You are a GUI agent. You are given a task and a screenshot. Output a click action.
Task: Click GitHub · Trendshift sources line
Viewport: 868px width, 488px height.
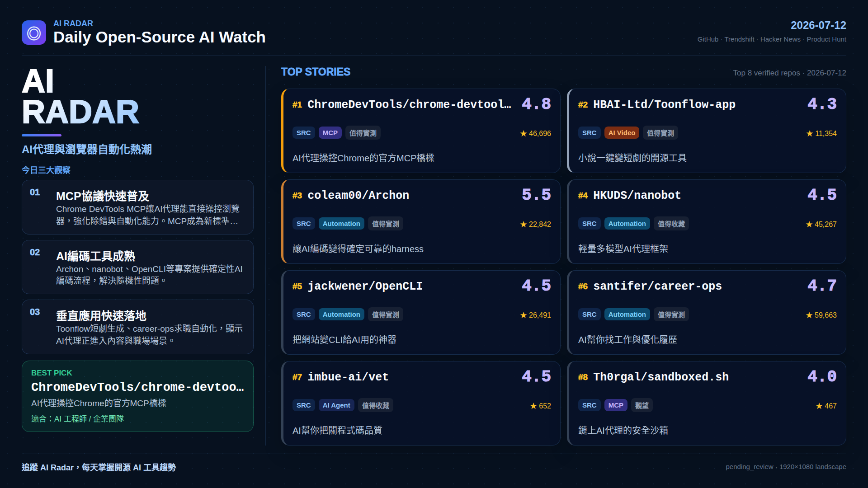[772, 39]
